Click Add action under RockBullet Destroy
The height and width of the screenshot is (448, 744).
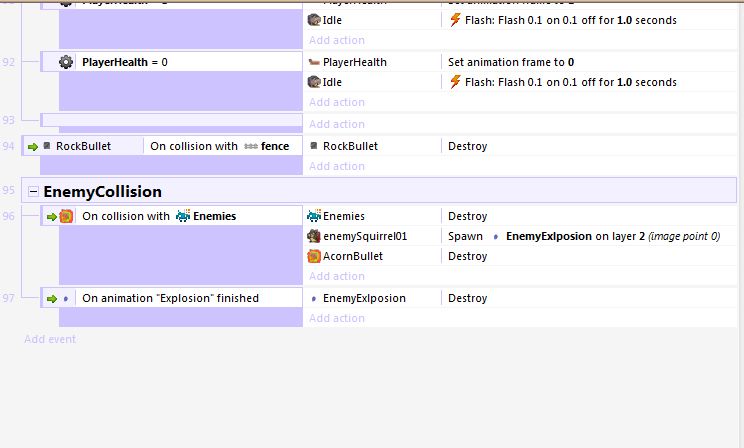click(337, 166)
